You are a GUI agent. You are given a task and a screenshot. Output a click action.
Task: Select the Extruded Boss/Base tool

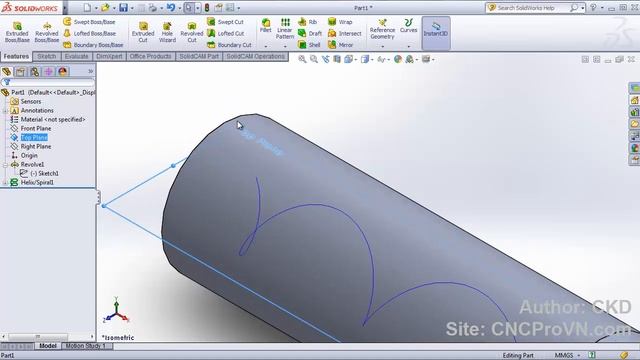click(17, 32)
